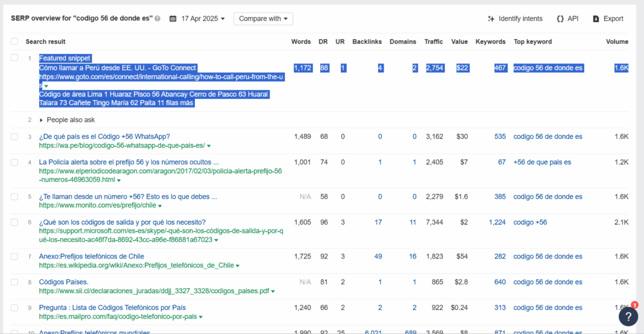
Task: Click the UR column header
Action: [x=340, y=42]
